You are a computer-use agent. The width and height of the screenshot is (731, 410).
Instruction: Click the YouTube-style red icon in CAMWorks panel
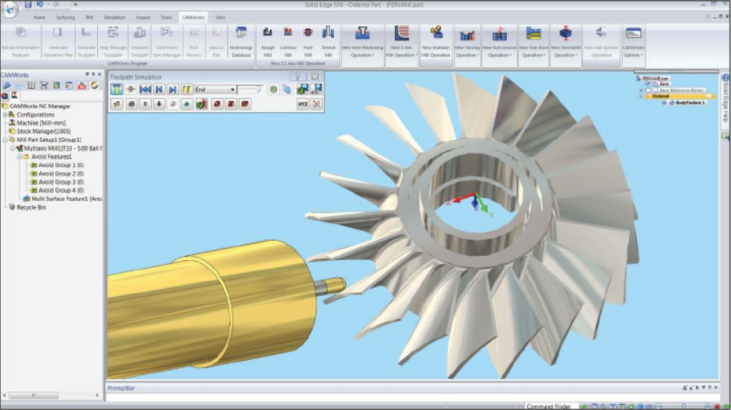click(x=82, y=85)
